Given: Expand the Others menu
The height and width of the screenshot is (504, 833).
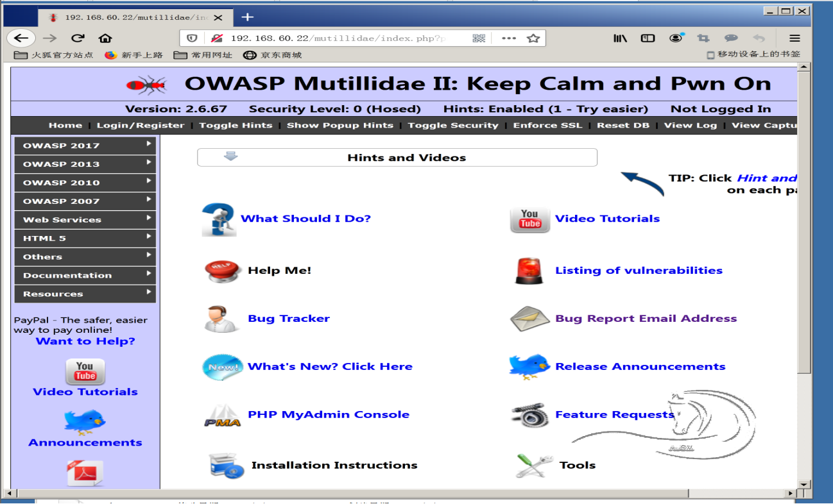Looking at the screenshot, I should pyautogui.click(x=85, y=257).
